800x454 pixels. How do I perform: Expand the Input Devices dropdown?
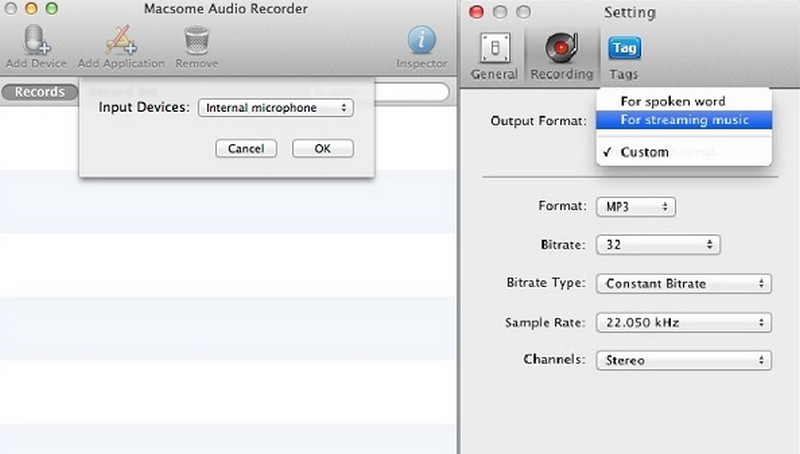(275, 108)
